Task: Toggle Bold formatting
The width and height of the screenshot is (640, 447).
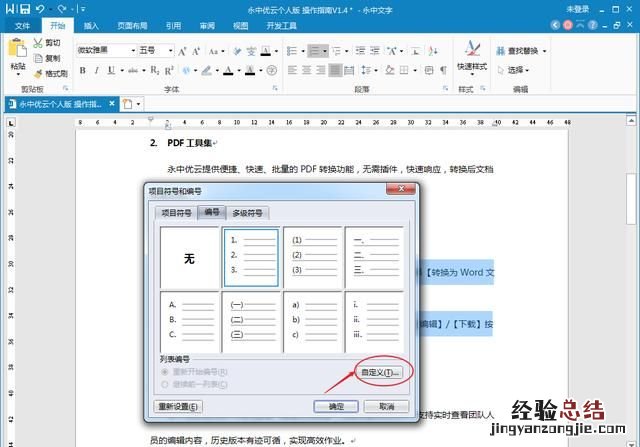Action: tap(82, 71)
